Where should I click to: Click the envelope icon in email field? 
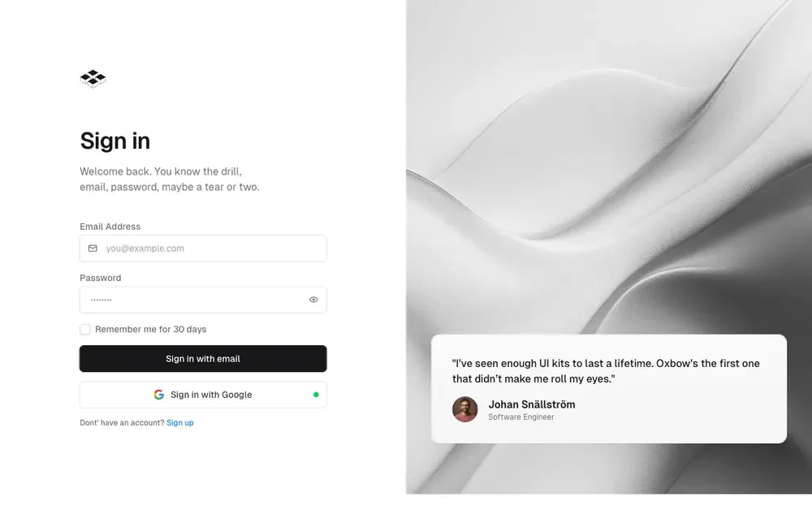pyautogui.click(x=93, y=249)
